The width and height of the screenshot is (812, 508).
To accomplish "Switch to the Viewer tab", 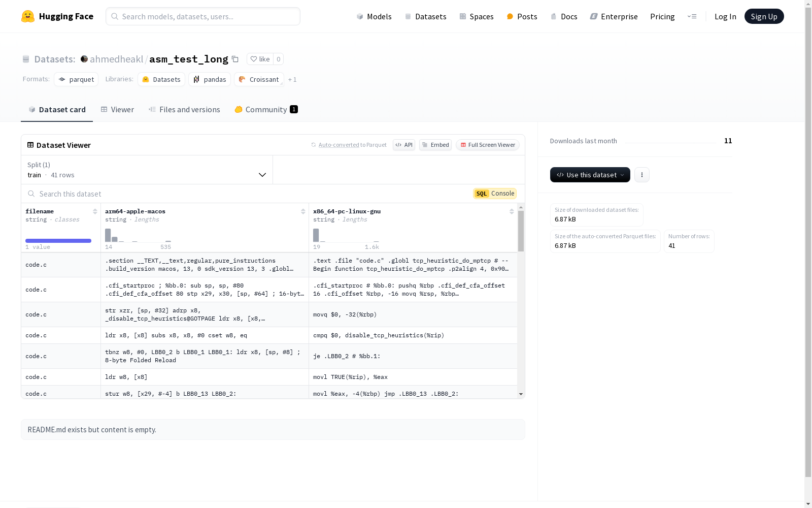I will click(117, 110).
